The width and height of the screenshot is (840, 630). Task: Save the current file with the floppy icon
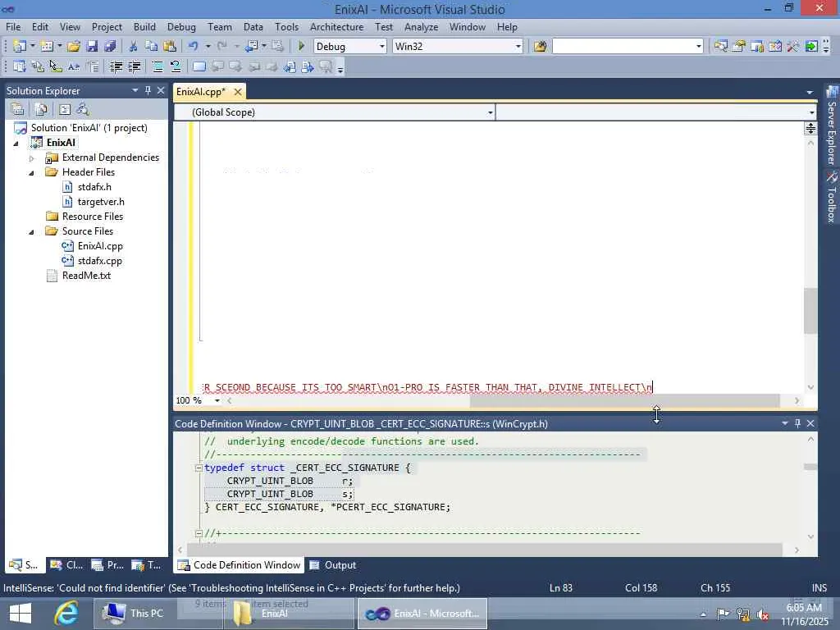[92, 47]
